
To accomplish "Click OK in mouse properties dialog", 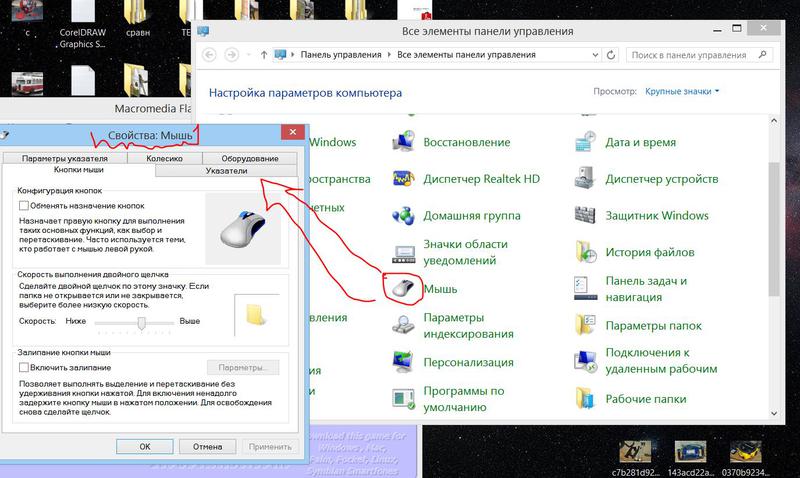I will (145, 446).
